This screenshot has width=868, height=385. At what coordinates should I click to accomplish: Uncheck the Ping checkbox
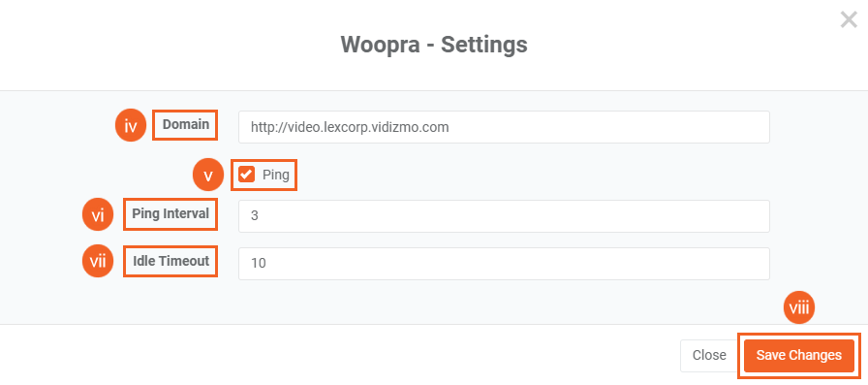pos(246,175)
